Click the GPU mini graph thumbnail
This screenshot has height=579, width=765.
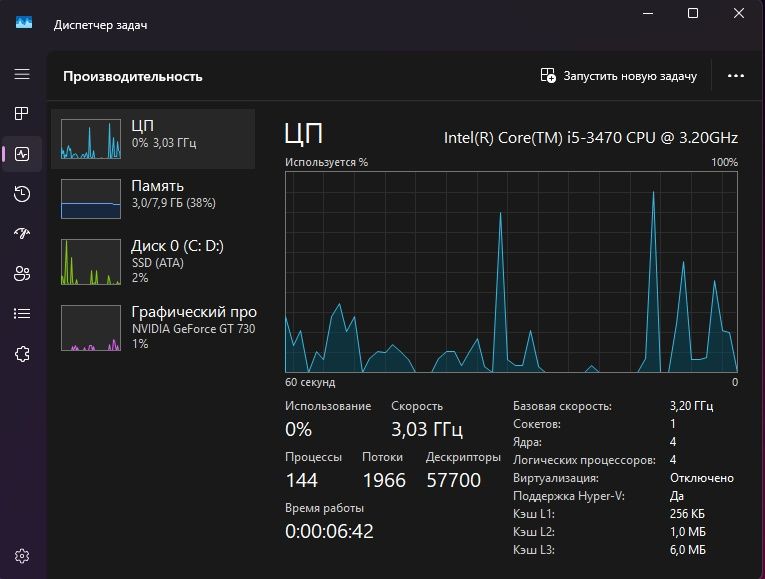pos(91,328)
